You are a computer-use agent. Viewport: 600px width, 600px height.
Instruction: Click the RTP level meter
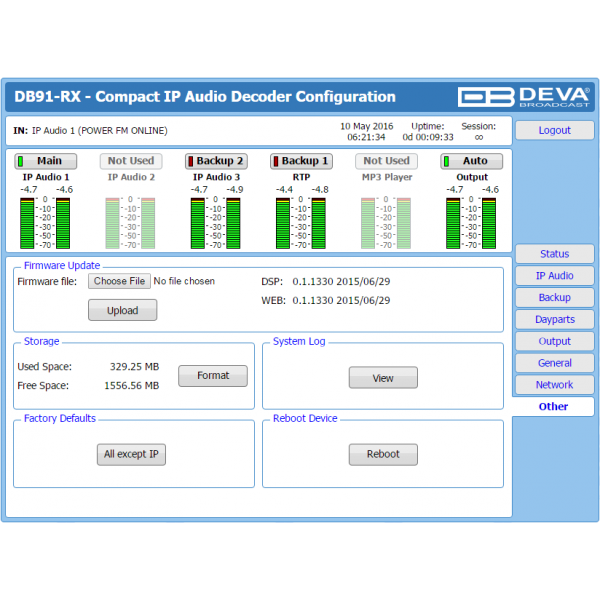tap(301, 223)
